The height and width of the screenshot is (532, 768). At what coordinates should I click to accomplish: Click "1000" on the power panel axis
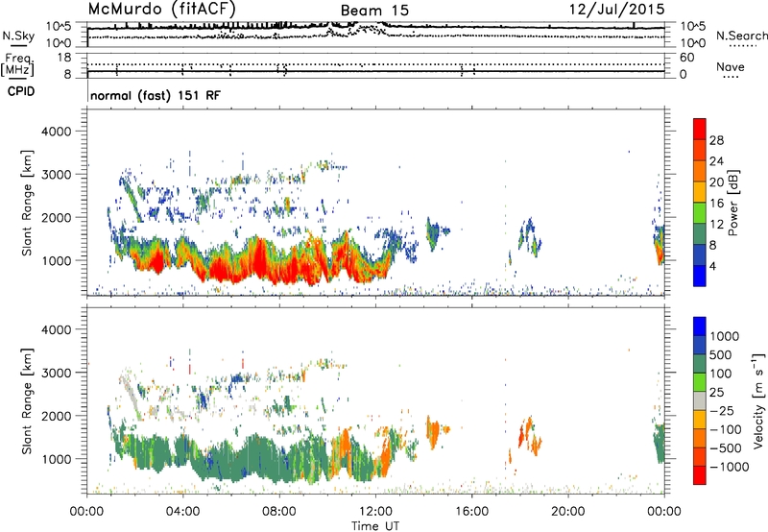tap(56, 260)
